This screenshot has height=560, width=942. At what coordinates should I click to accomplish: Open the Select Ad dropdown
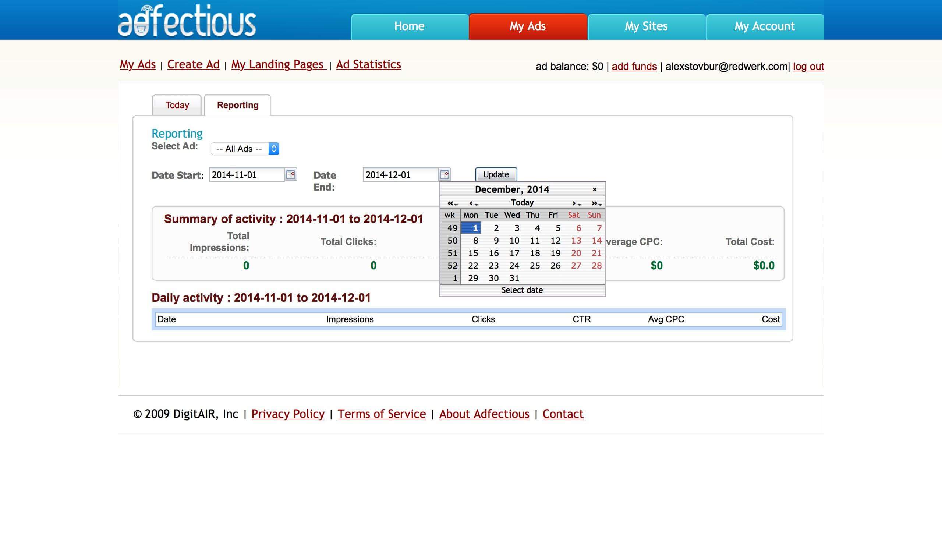pos(245,149)
